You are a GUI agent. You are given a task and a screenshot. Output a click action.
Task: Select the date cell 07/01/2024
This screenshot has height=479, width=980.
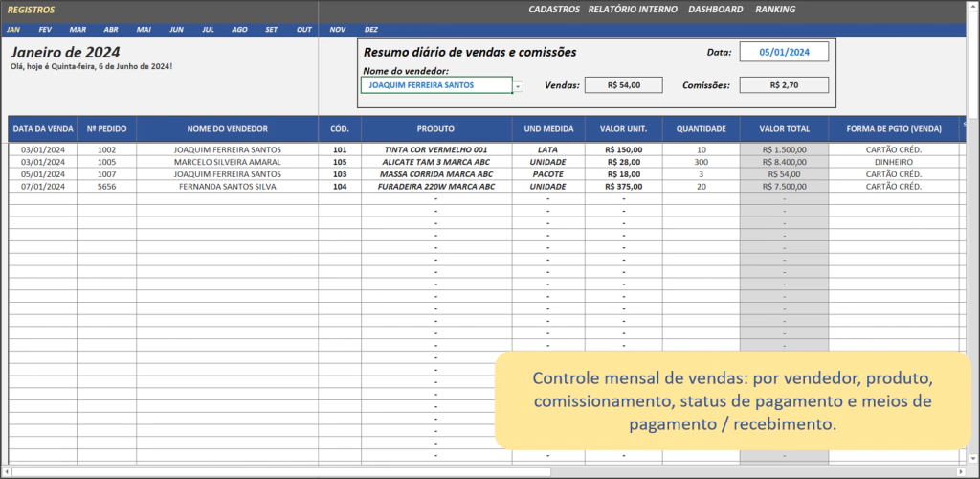coord(42,187)
